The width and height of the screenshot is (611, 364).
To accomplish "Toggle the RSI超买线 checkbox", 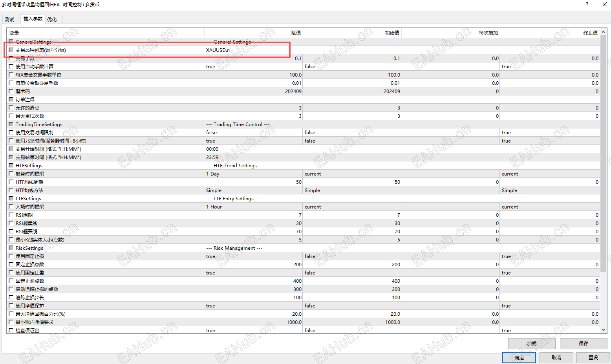I will pos(11,231).
